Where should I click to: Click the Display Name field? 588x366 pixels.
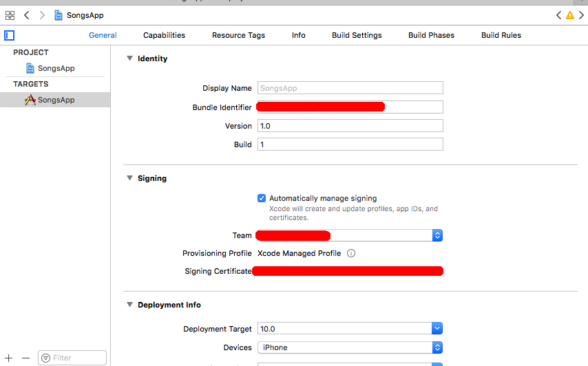coord(350,88)
